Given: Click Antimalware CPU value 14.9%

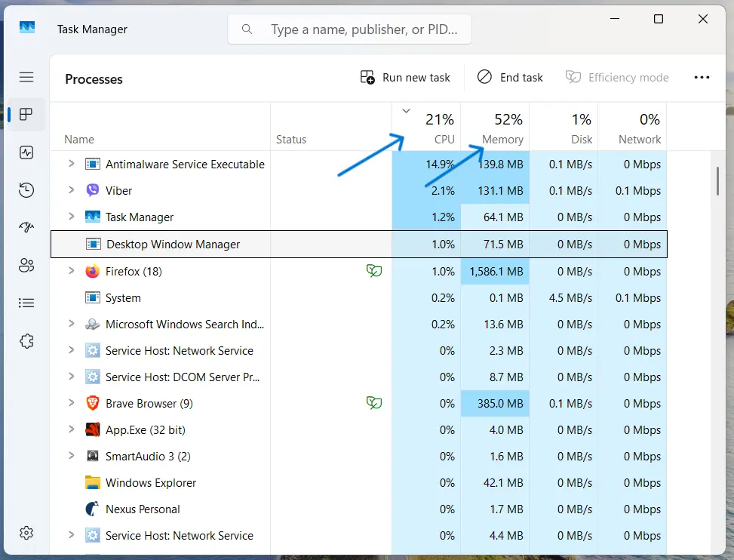Looking at the screenshot, I should coord(440,165).
